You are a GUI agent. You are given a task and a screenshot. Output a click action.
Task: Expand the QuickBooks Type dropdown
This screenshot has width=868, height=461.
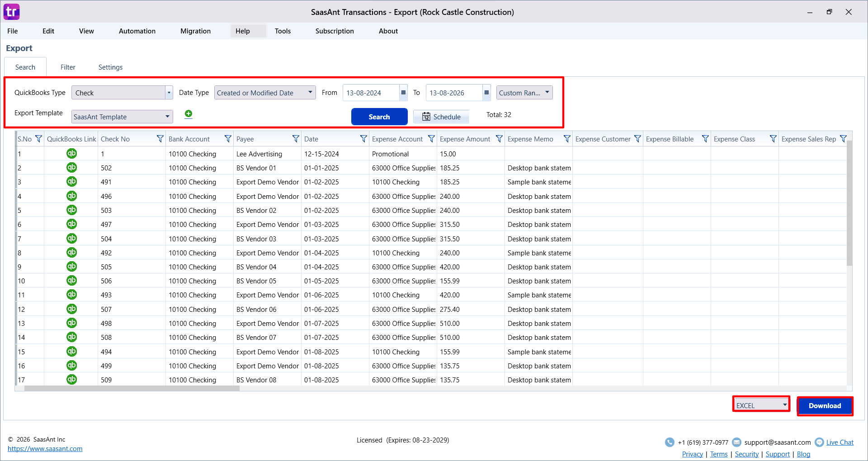[169, 93]
